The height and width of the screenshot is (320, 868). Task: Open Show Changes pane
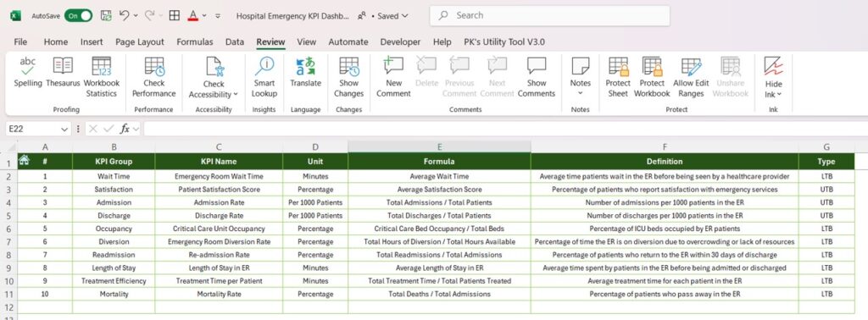[348, 77]
